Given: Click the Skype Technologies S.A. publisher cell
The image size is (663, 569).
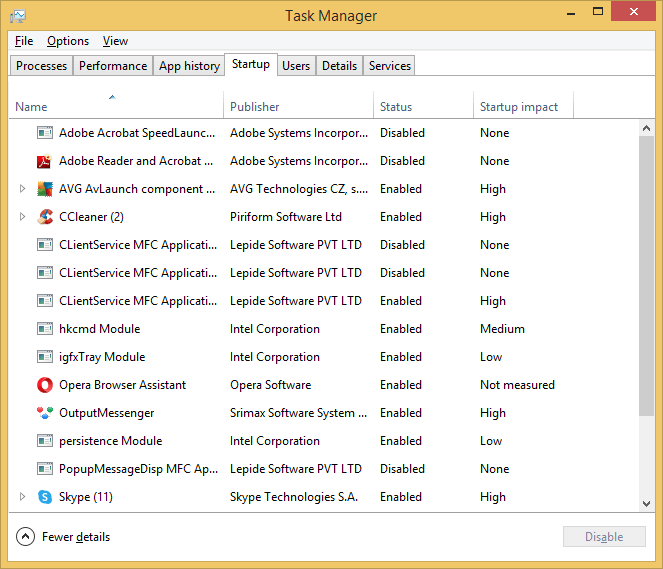Looking at the screenshot, I should [294, 497].
